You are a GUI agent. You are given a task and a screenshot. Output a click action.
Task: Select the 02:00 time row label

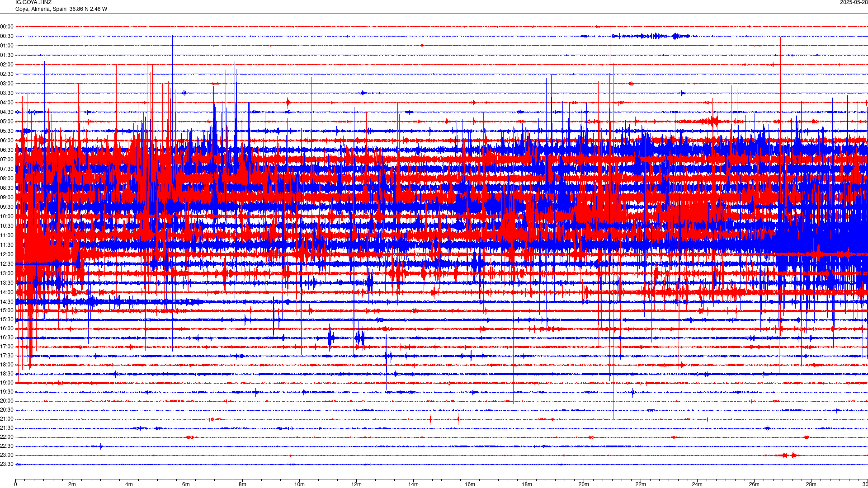[x=7, y=65]
